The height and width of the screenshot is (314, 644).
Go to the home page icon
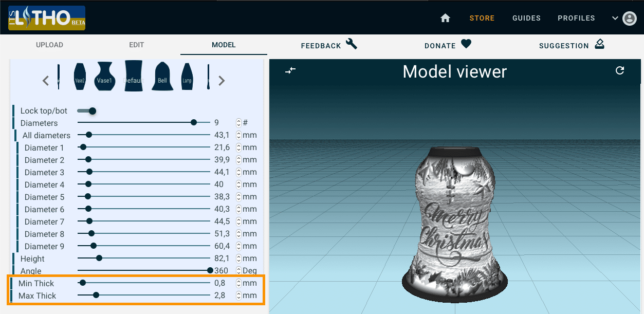(x=446, y=18)
